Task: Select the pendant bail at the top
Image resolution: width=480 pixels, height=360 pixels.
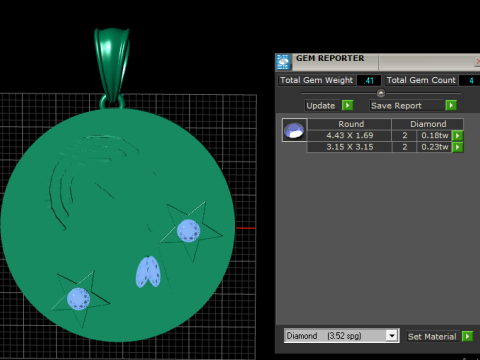Action: pos(112,65)
